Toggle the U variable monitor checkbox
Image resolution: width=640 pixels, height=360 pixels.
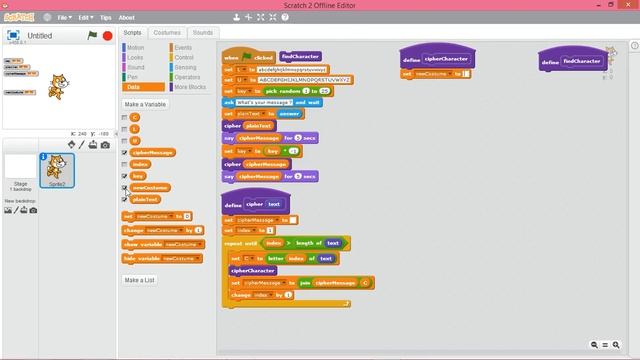point(124,141)
